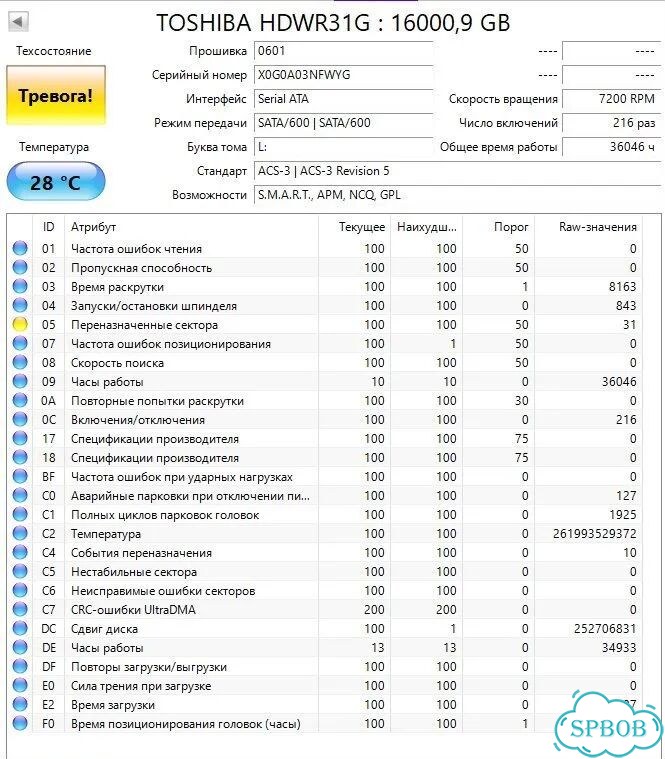665x759 pixels.
Task: Click blue status icon for Запуски/остановки шпинделя
Action: (20, 305)
